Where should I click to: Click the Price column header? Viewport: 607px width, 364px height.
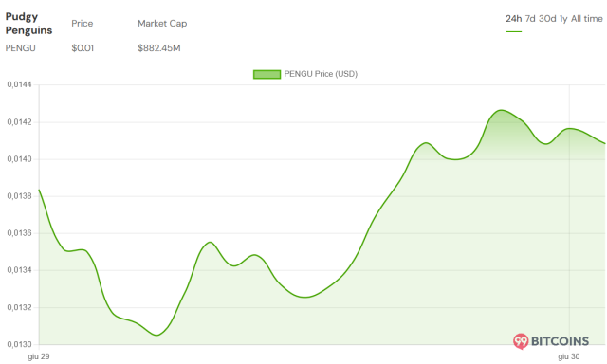83,24
